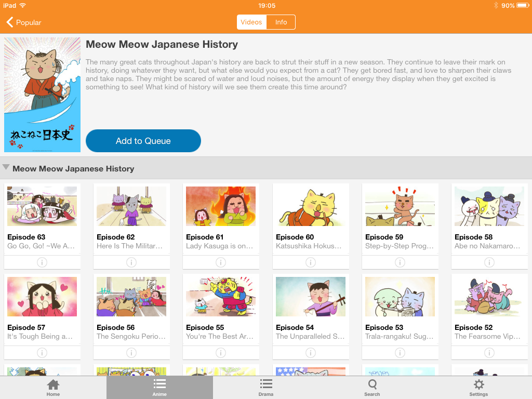Go back to Popular list
Image resolution: width=532 pixels, height=399 pixels.
(24, 22)
